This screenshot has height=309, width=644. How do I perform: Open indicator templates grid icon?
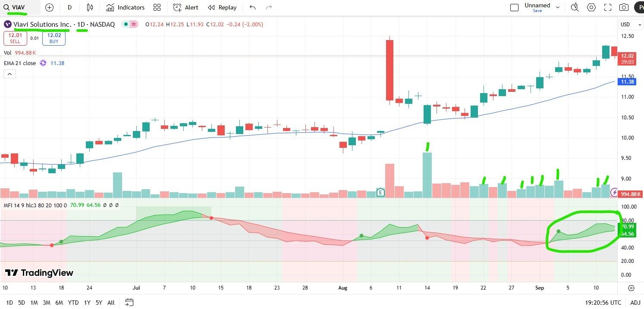coord(157,7)
